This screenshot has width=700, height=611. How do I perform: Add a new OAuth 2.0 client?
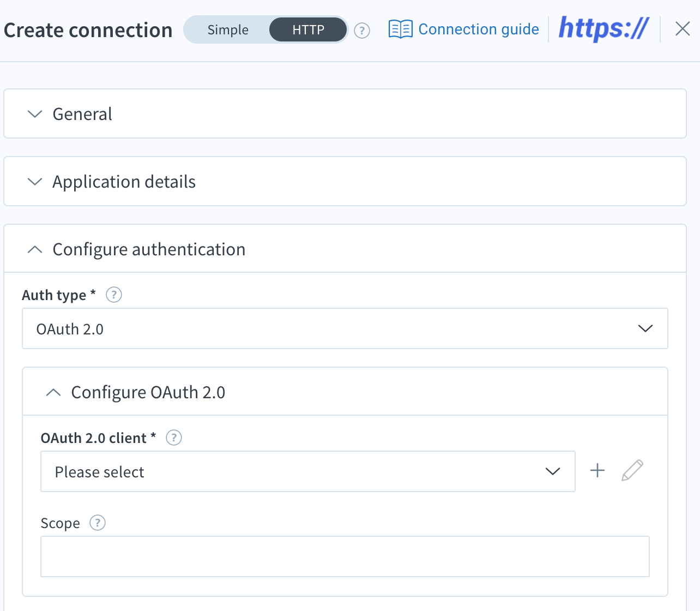tap(598, 471)
